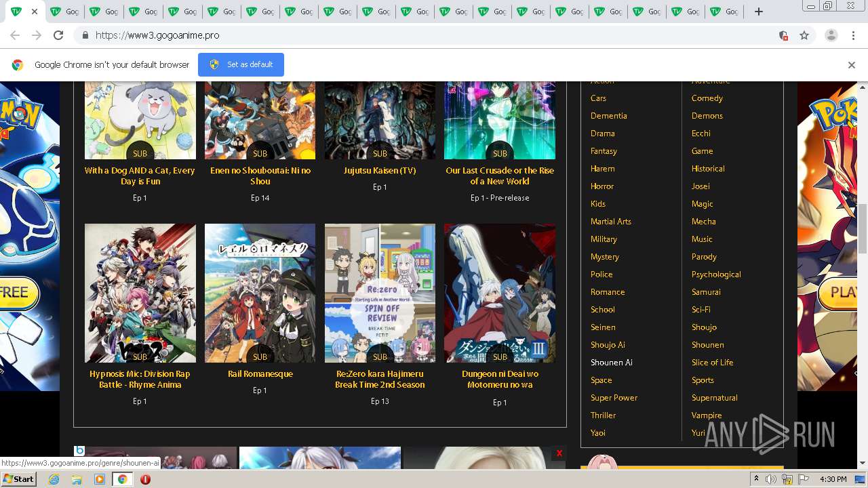The width and height of the screenshot is (868, 488).
Task: Select the Super Power genre
Action: point(614,398)
